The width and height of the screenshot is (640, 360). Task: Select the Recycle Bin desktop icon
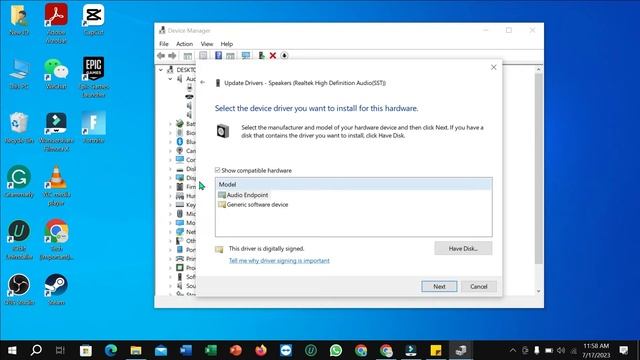click(x=19, y=128)
